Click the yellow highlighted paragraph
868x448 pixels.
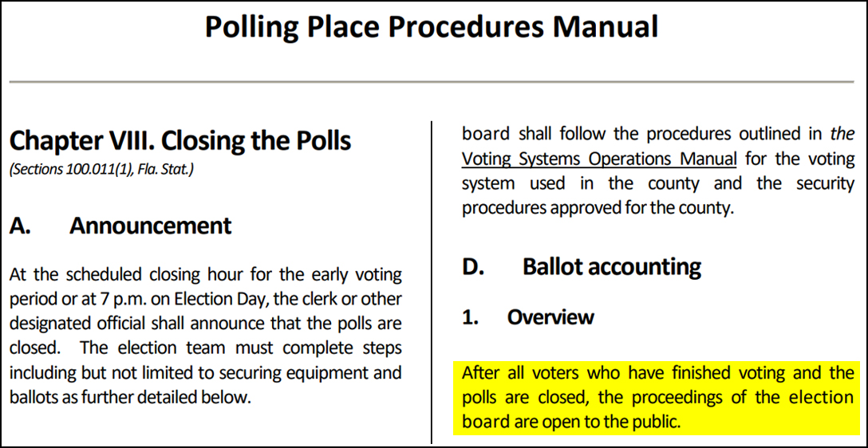pyautogui.click(x=657, y=397)
